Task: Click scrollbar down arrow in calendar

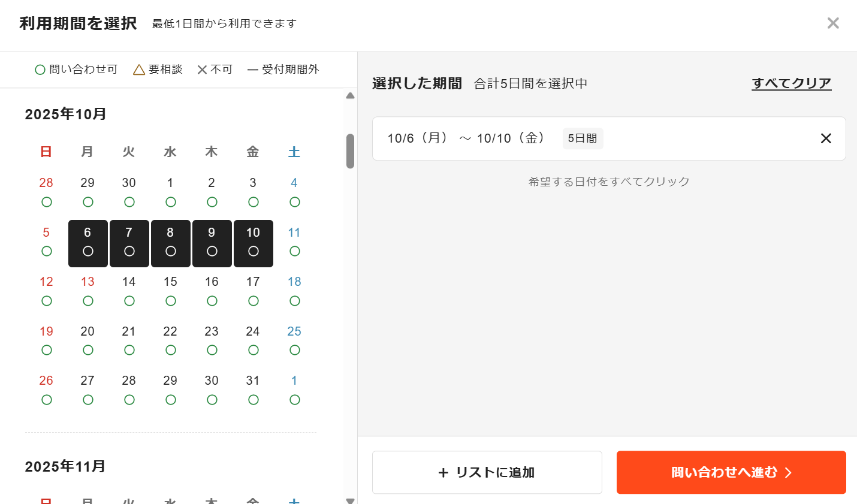Action: pyautogui.click(x=351, y=500)
